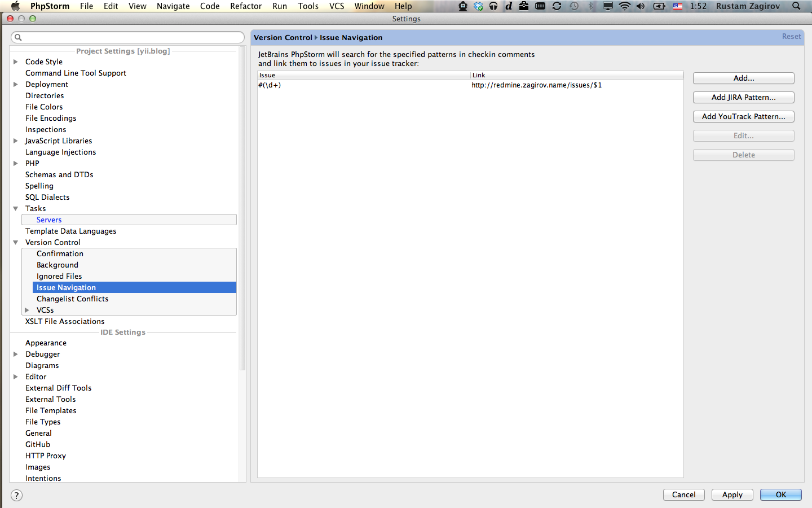
Task: Select SQL Dialects setting
Action: (47, 197)
